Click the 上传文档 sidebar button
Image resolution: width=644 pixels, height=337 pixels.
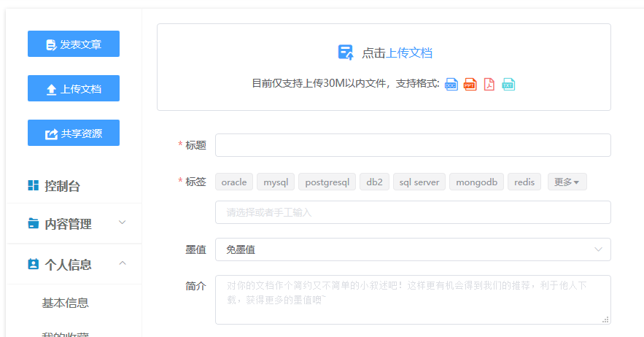[x=74, y=88]
